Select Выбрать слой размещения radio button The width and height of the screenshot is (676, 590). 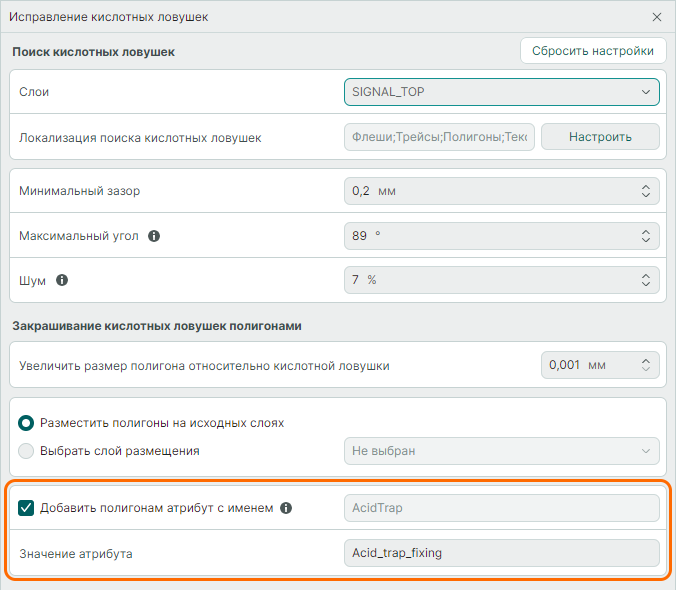[27, 451]
